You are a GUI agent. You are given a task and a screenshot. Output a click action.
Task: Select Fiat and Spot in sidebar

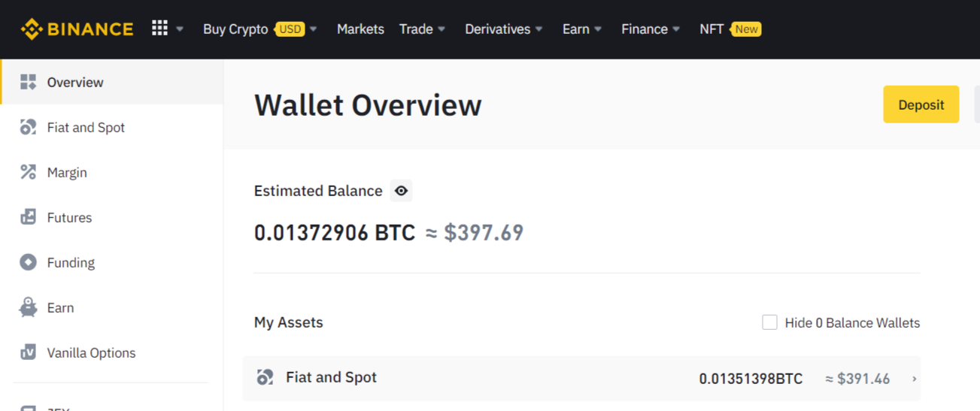(86, 127)
